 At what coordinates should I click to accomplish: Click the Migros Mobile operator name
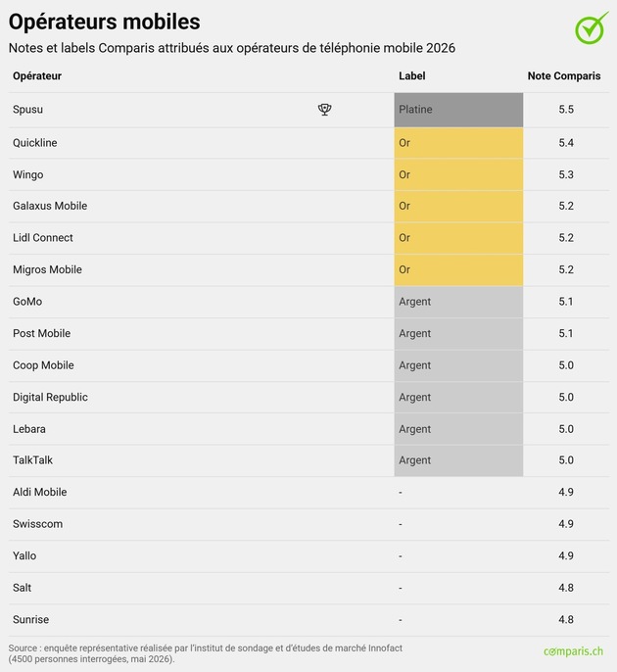47,269
